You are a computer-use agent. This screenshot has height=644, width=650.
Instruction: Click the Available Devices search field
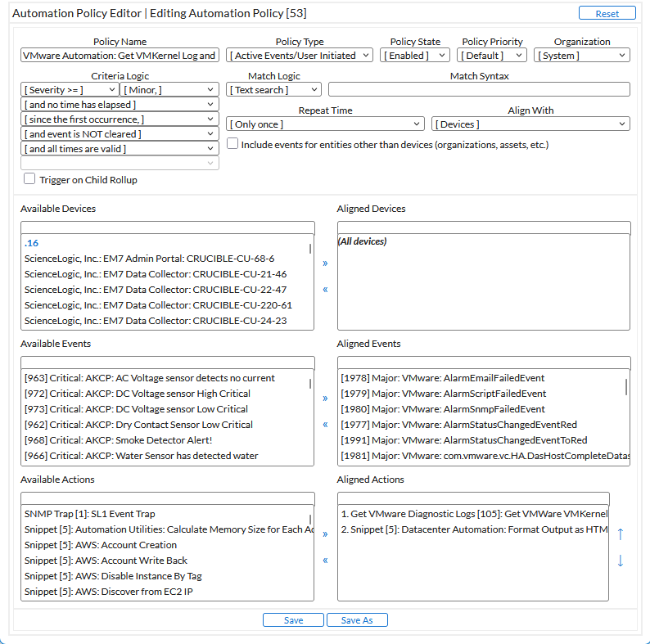[168, 227]
